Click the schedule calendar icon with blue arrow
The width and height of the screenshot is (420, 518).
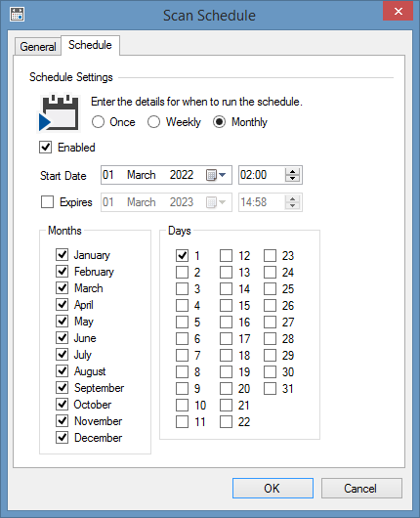tap(59, 113)
